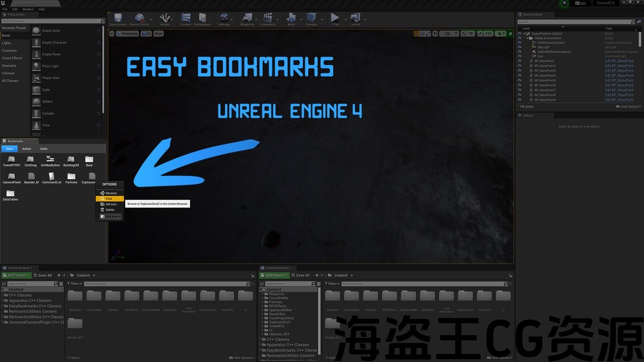Open the Cinematics toolbar icon
This screenshot has width=644, height=362.
click(268, 19)
